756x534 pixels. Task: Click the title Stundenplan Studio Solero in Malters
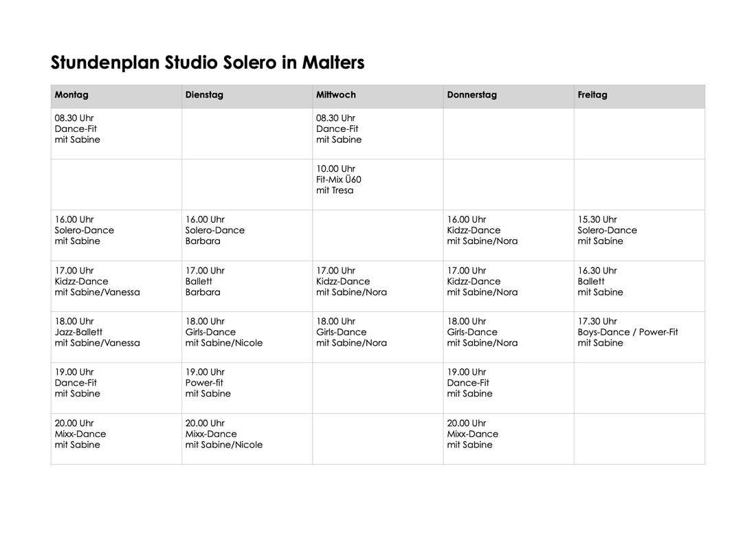(x=208, y=63)
